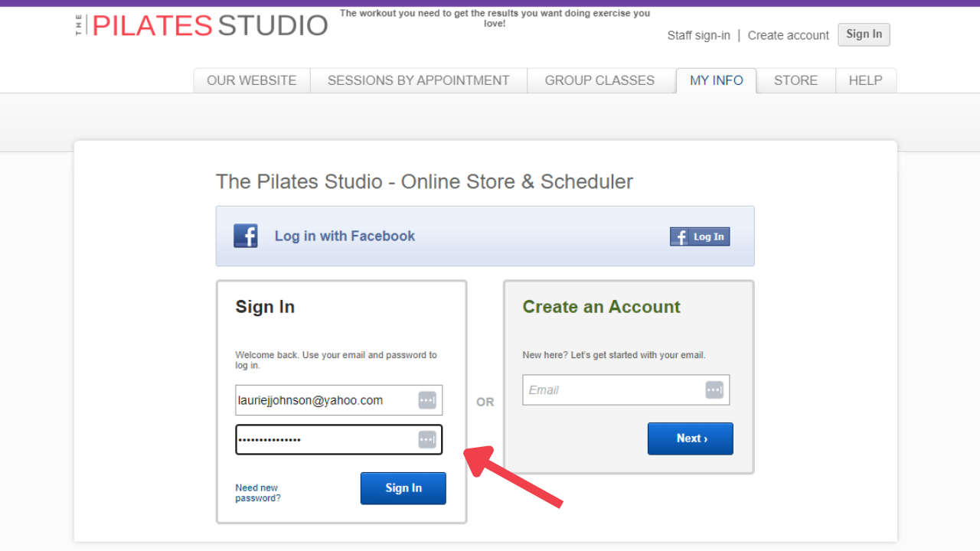The width and height of the screenshot is (980, 551).
Task: Select the My Info tab
Action: [x=716, y=80]
